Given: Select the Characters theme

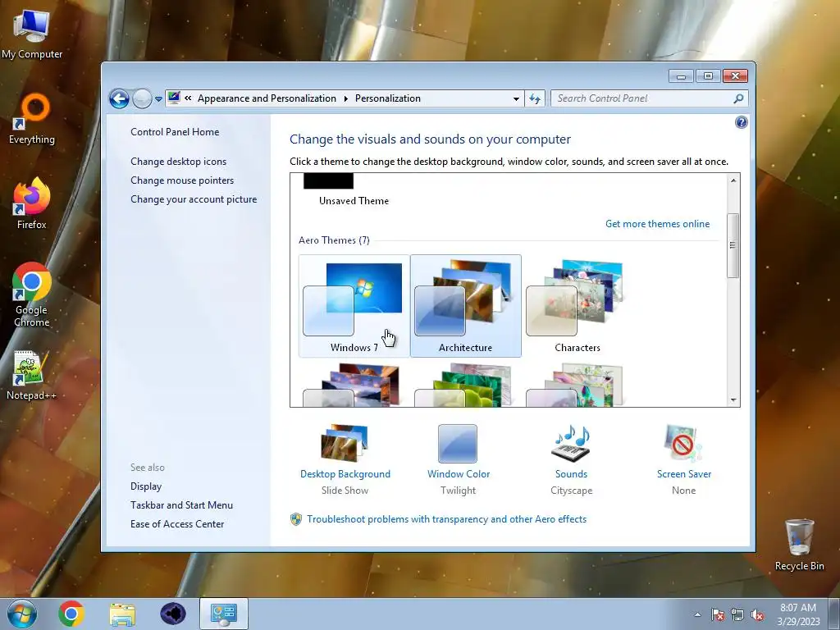Looking at the screenshot, I should pyautogui.click(x=577, y=306).
